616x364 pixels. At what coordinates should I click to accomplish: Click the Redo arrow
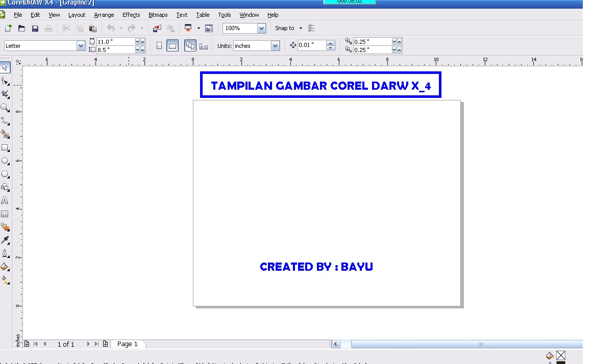(132, 28)
